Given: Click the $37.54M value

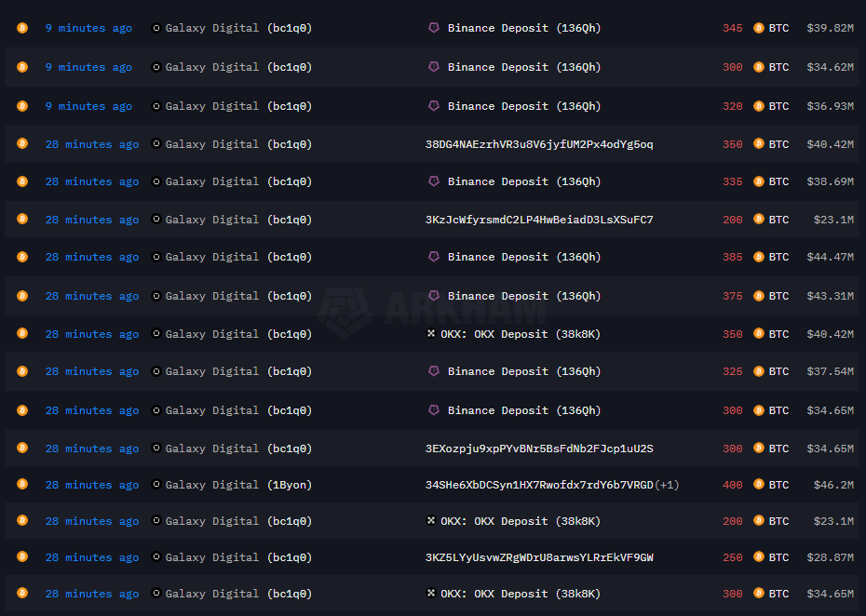Looking at the screenshot, I should (x=830, y=371).
